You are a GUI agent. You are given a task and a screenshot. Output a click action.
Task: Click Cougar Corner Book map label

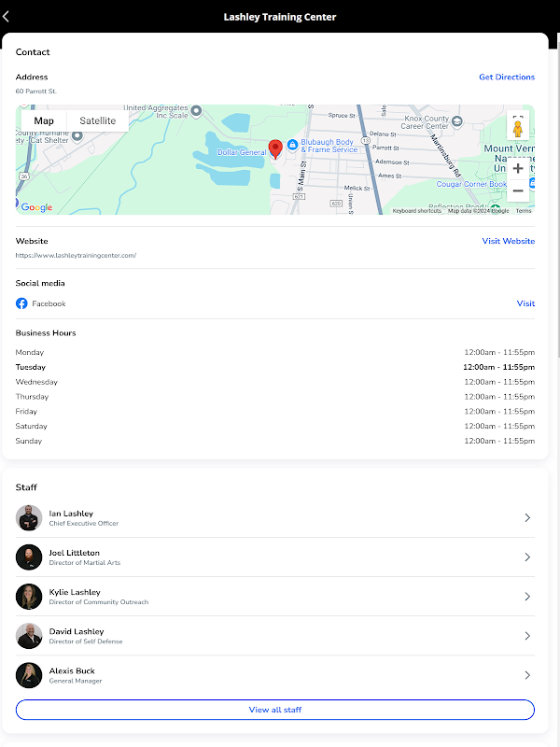[x=471, y=184]
